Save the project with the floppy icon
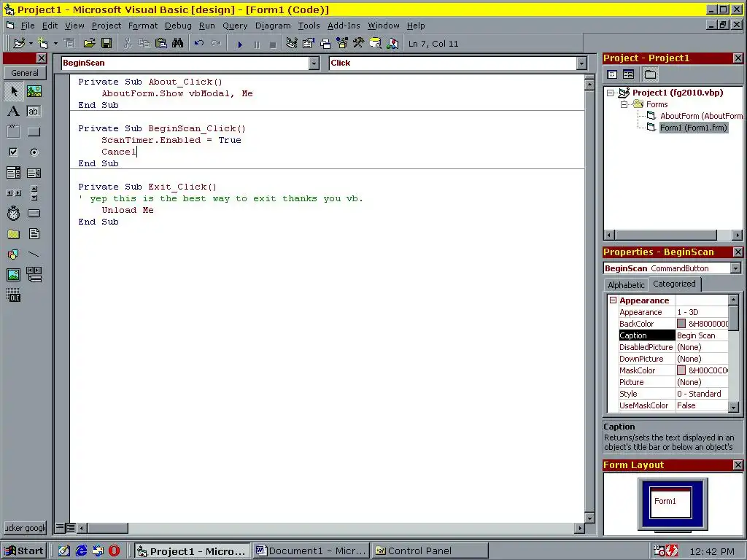Image resolution: width=747 pixels, height=560 pixels. click(107, 44)
